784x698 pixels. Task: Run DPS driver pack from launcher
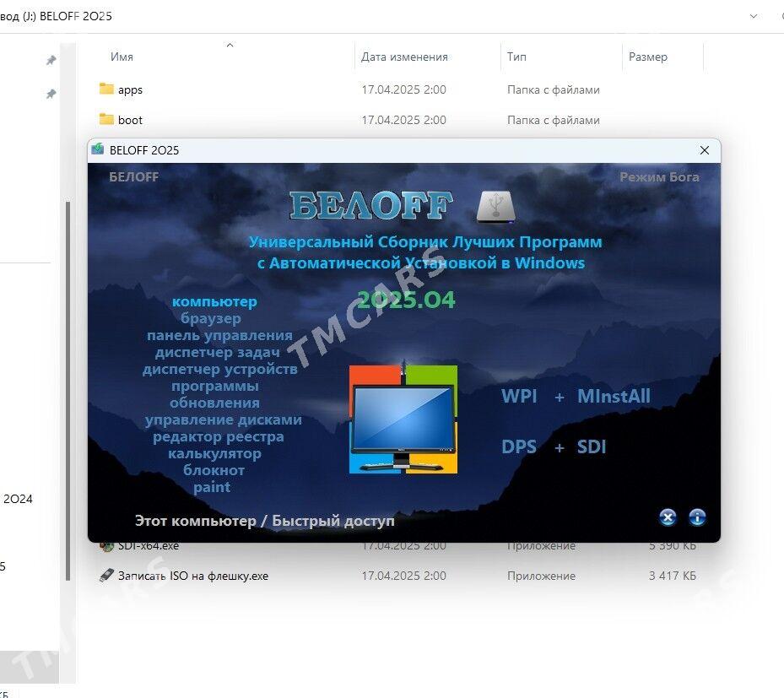[x=519, y=446]
